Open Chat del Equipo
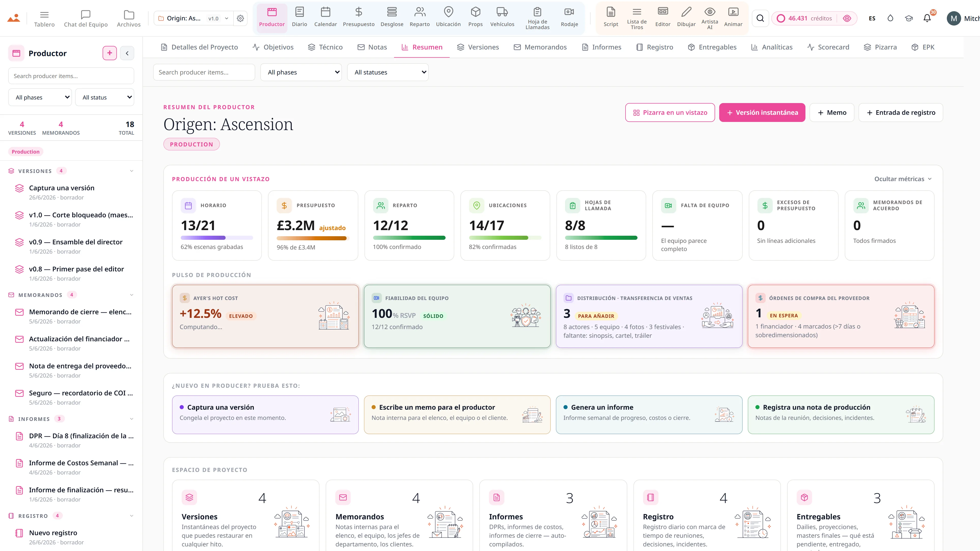 pos(85,18)
